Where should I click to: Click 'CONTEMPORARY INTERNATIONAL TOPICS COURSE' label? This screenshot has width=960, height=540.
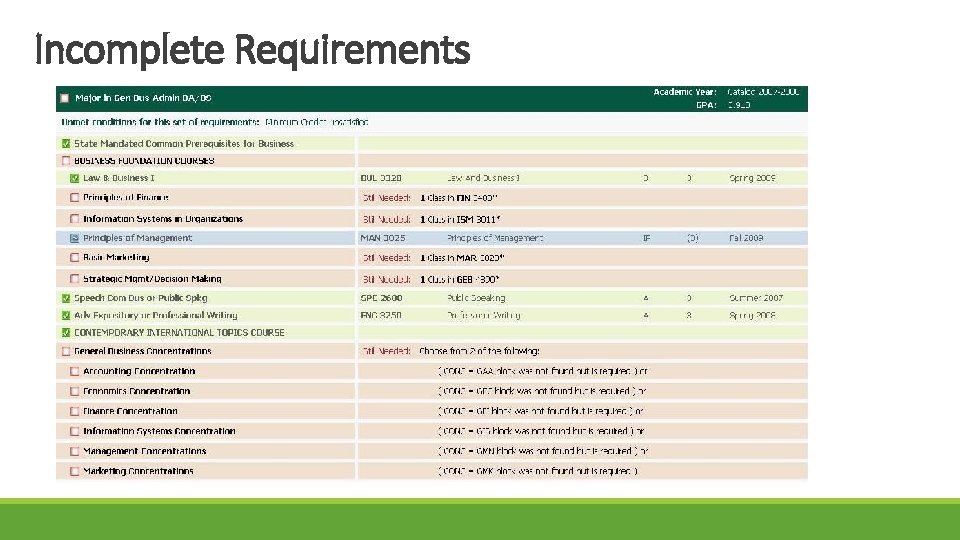(179, 332)
